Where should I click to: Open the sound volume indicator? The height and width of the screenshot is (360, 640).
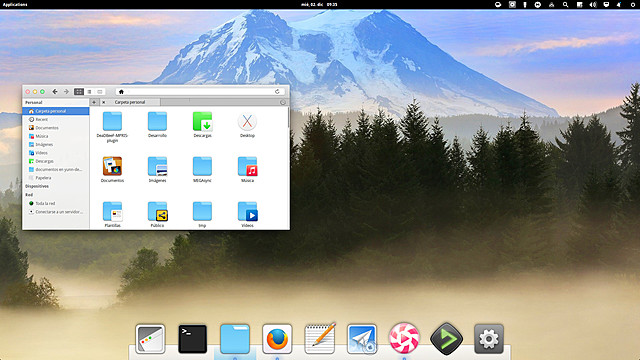pyautogui.click(x=593, y=4)
